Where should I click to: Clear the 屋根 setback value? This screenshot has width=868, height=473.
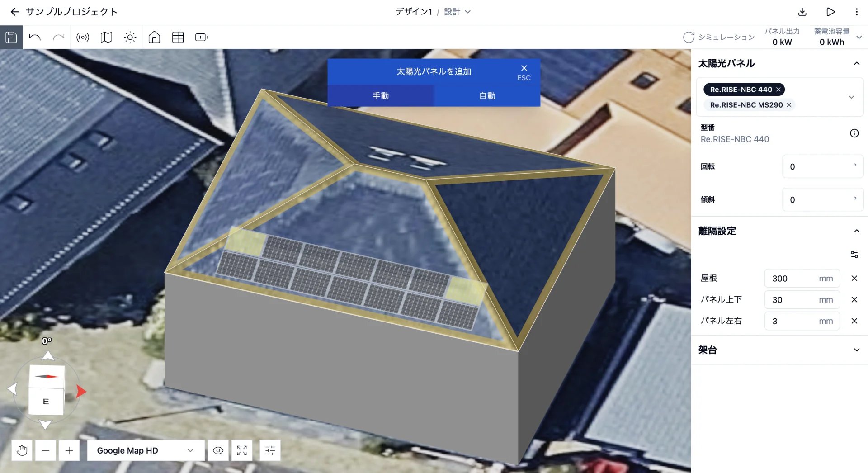tap(854, 278)
